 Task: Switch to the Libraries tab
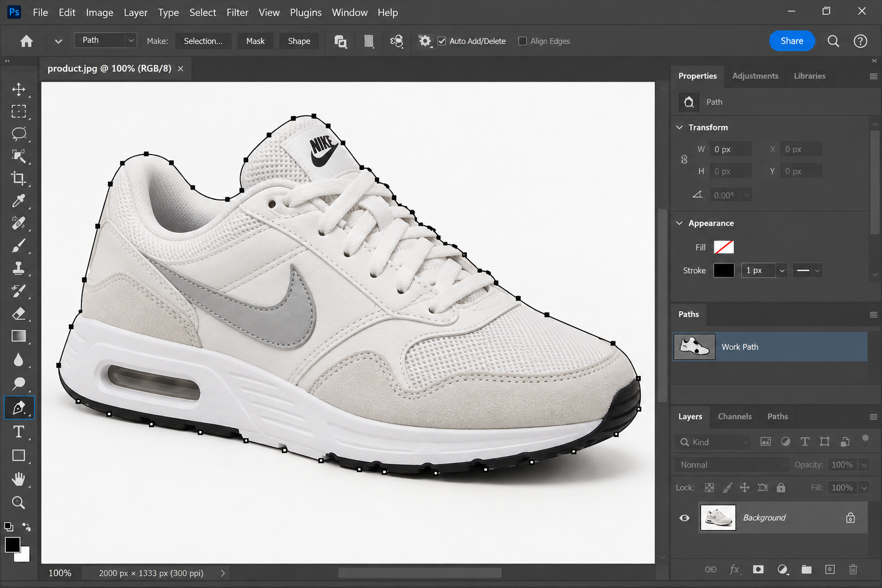coord(810,76)
